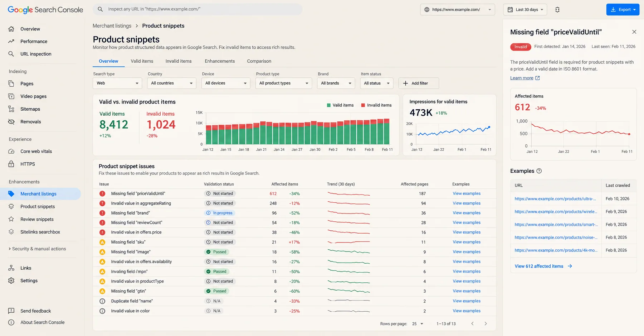The image size is (644, 336).
Task: Go to previous page of issues
Action: 472,324
